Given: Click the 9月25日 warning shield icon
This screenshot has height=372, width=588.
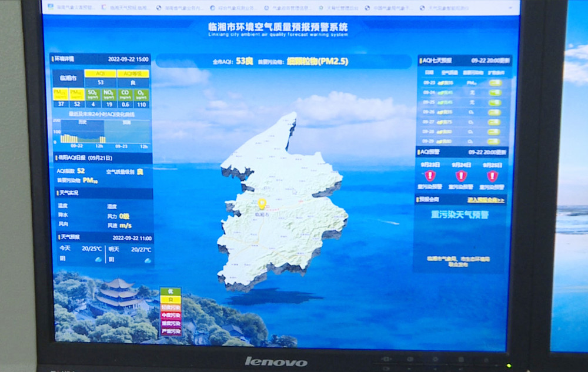Looking at the screenshot, I should click(492, 175).
